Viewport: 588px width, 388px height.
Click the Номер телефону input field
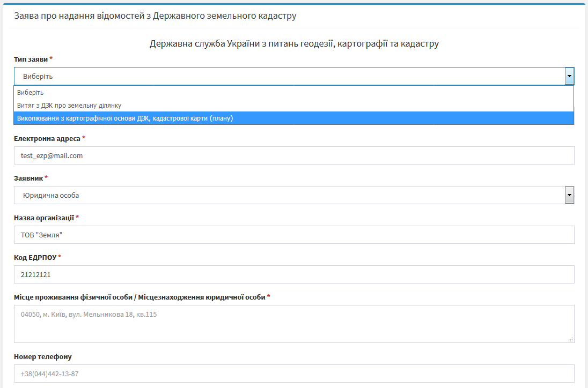tap(293, 374)
